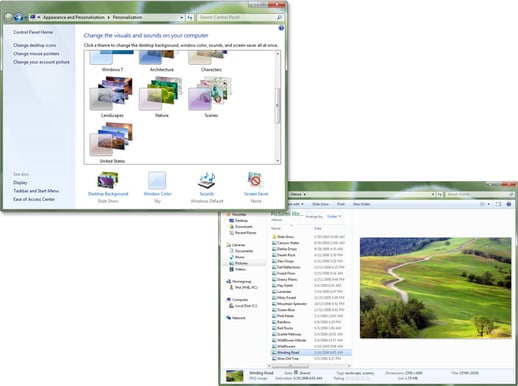Viewport: 518px width, 386px height.
Task: Click details pane Winding Road thumbnail
Action: coord(235,376)
